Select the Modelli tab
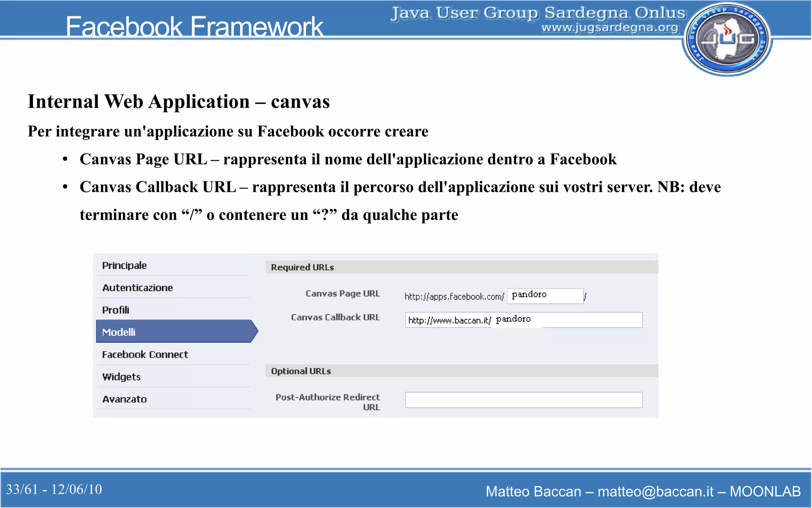Screen dimensions: 812x508 (176, 331)
